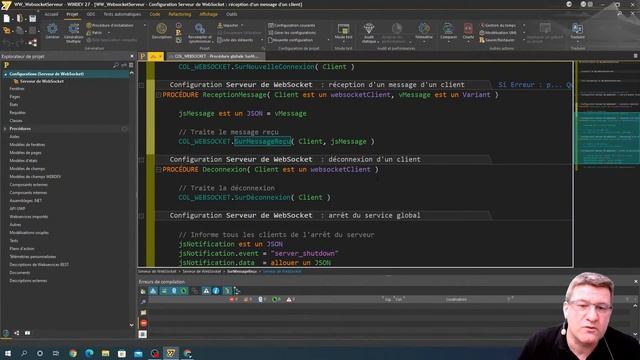Open Gestion du temps dropdown arrow

[x=524, y=25]
